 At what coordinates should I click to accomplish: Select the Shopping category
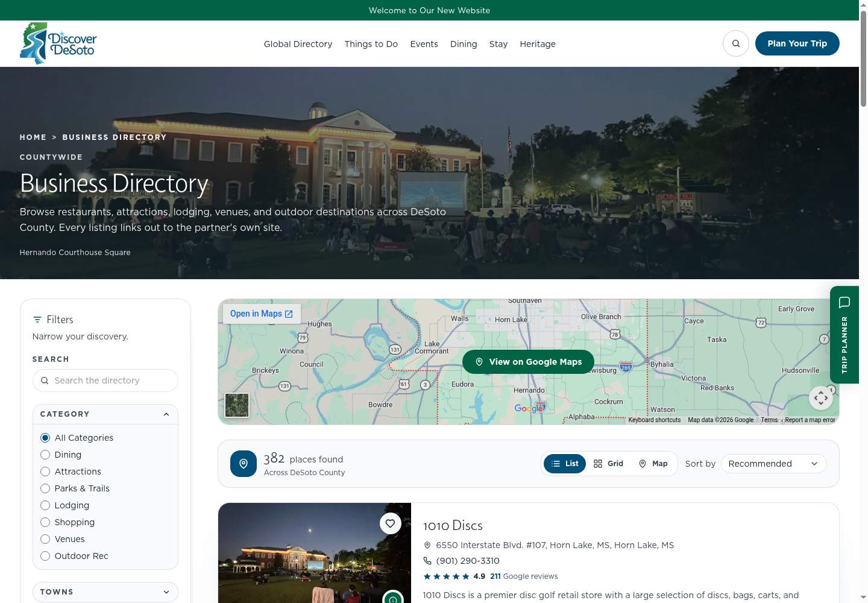(45, 522)
